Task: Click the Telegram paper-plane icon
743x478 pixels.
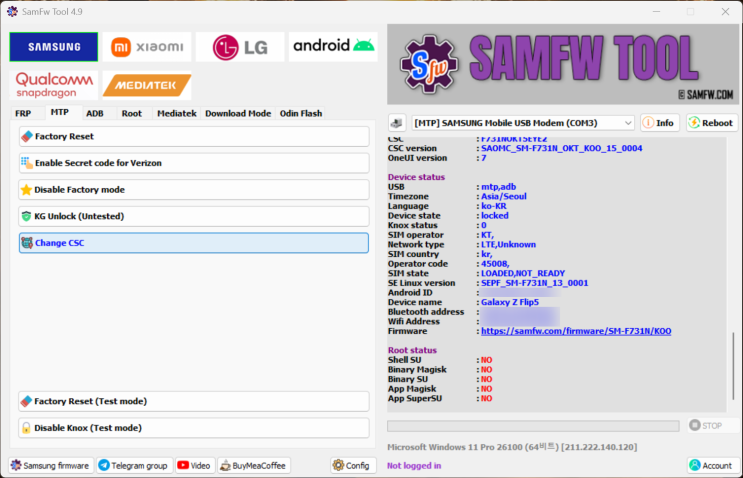Action: point(104,466)
